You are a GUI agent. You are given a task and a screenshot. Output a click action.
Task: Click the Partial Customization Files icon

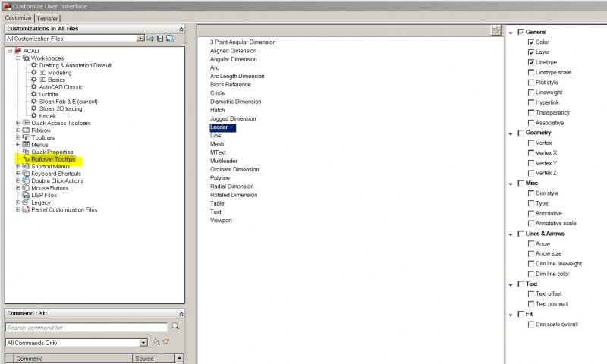(x=26, y=209)
